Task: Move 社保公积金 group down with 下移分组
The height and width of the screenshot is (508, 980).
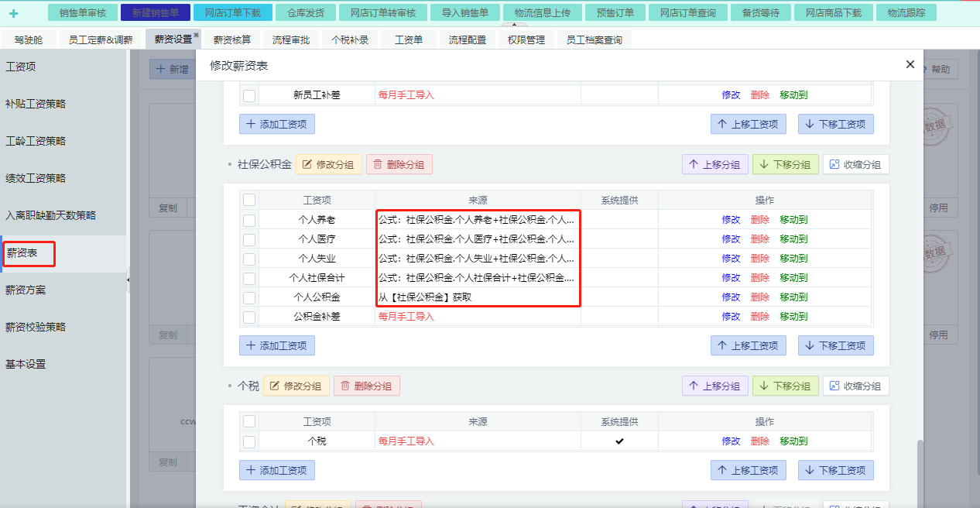Action: pos(785,164)
